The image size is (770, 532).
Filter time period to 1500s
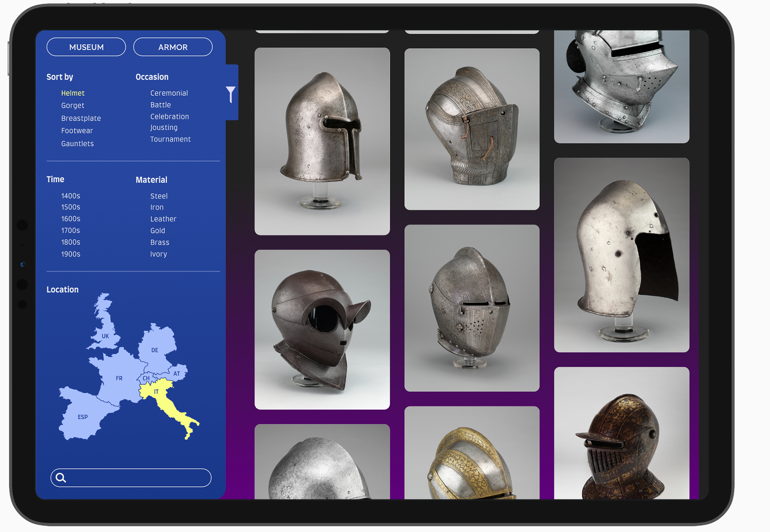tap(71, 207)
